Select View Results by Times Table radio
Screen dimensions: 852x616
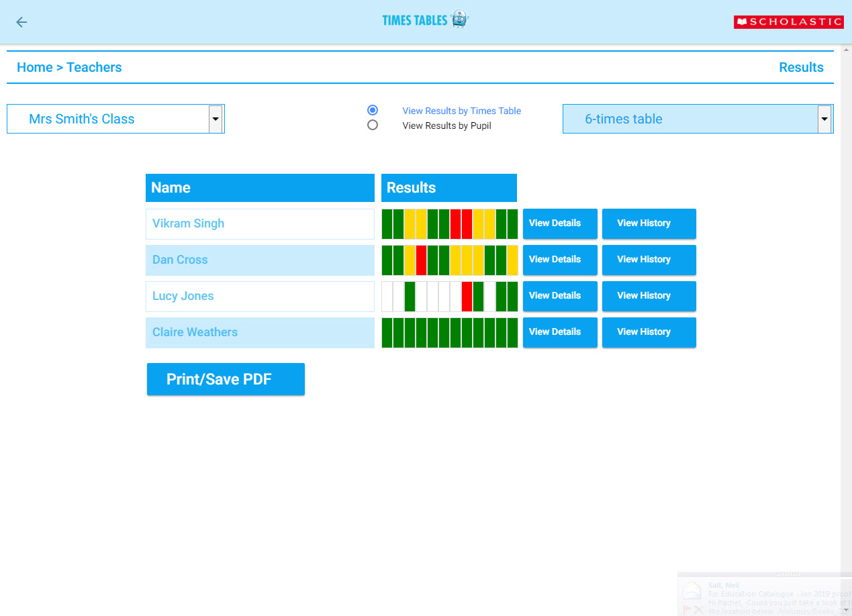(373, 110)
